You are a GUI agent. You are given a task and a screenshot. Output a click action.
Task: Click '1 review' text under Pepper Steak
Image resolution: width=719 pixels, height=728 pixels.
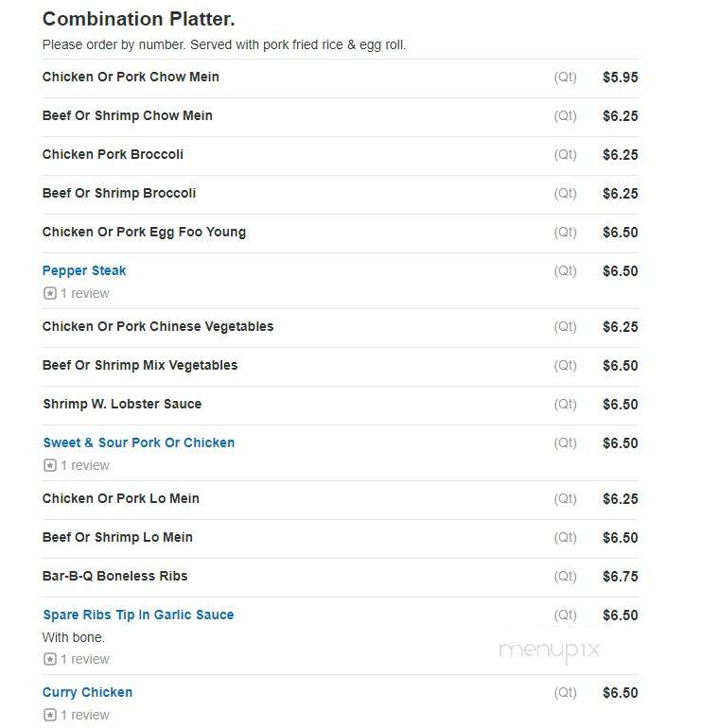85,293
